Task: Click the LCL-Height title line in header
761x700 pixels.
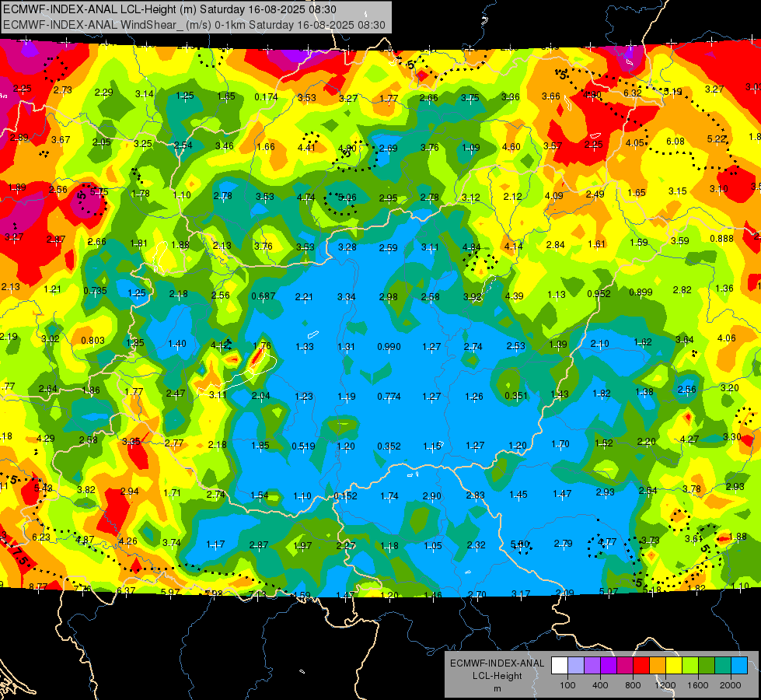Action: (x=169, y=9)
